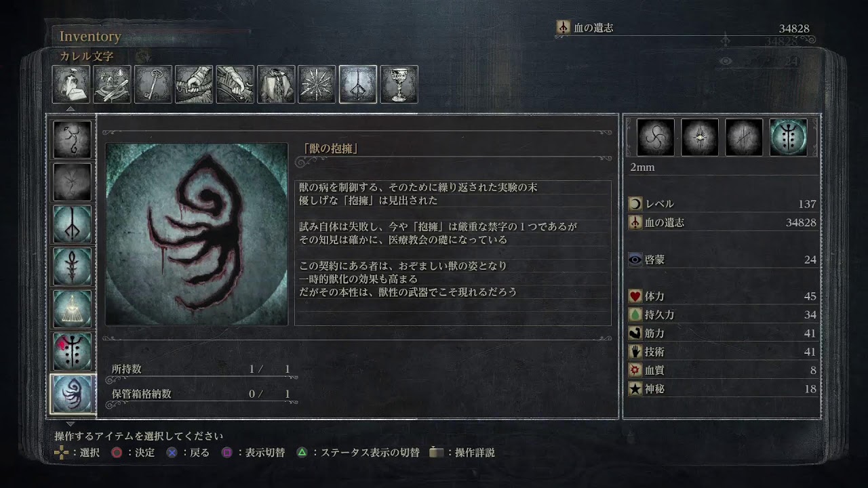Select the equipped eye rune slot
868x488 pixels.
(700, 138)
